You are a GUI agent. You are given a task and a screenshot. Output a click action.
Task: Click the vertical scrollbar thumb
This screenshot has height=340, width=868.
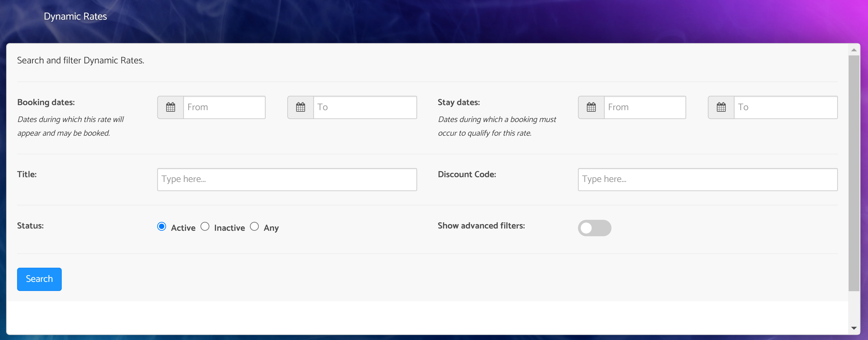pos(853,173)
